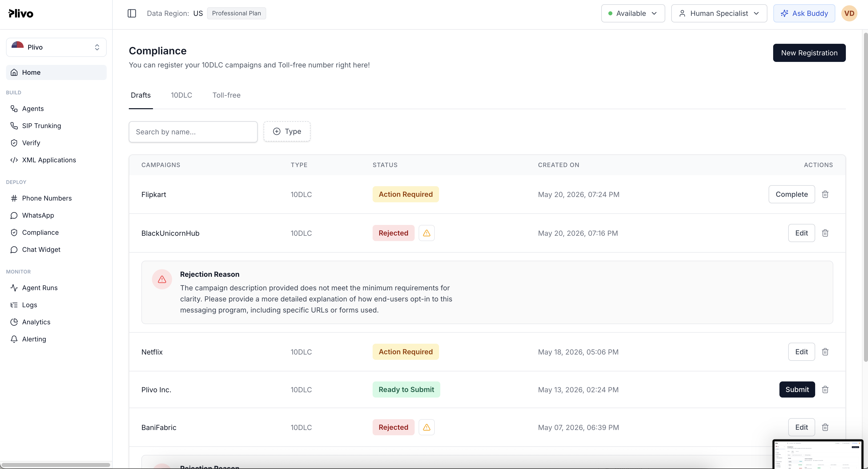Delete the Flipkart campaign
The height and width of the screenshot is (469, 868).
coord(825,194)
